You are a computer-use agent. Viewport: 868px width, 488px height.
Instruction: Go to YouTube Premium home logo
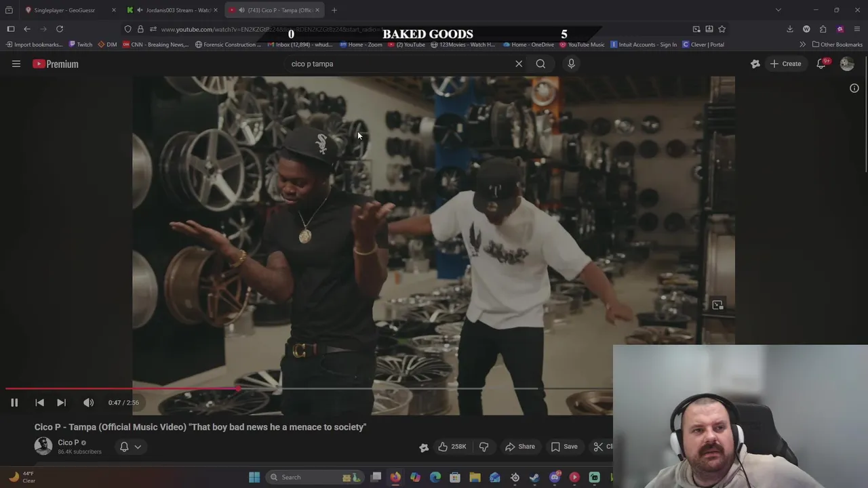point(56,64)
